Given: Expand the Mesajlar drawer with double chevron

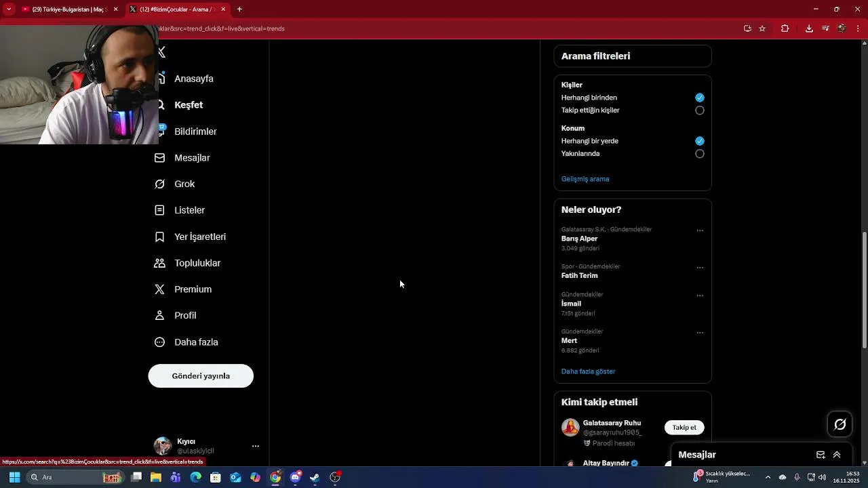Looking at the screenshot, I should click(837, 455).
